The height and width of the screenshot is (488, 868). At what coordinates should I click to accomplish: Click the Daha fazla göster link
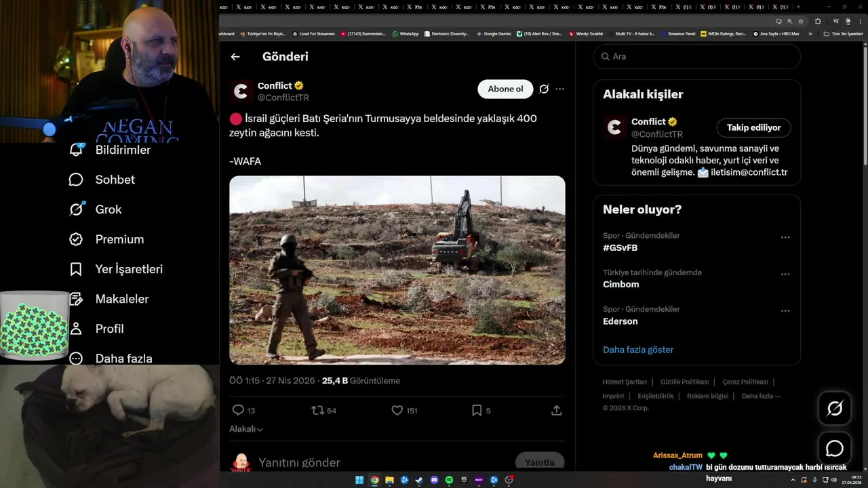638,350
